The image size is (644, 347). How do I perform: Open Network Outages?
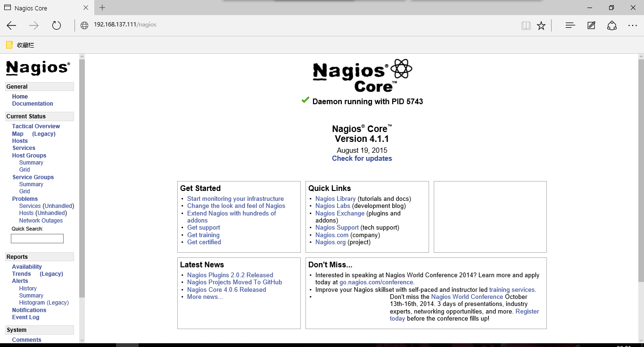point(41,221)
